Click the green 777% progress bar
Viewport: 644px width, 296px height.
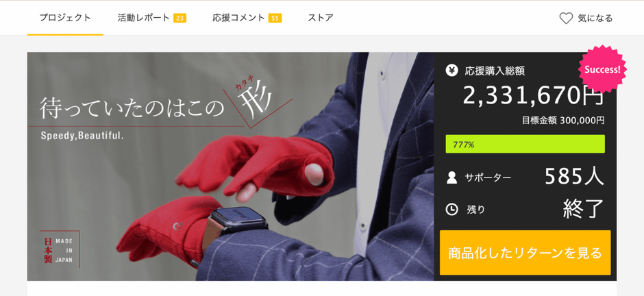pos(525,144)
